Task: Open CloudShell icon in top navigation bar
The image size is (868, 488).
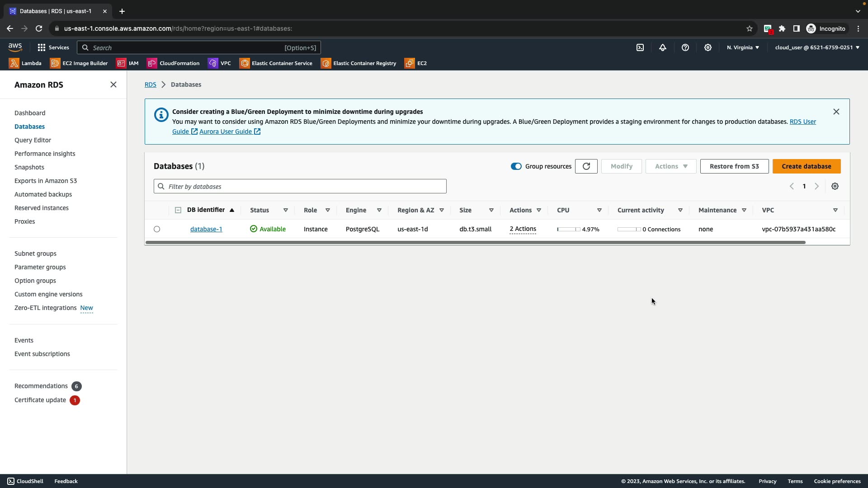Action: pyautogui.click(x=640, y=47)
